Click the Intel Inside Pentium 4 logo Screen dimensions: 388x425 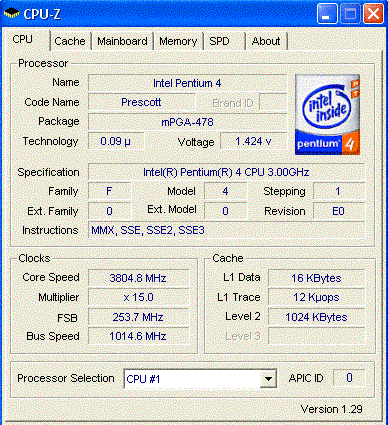(327, 115)
